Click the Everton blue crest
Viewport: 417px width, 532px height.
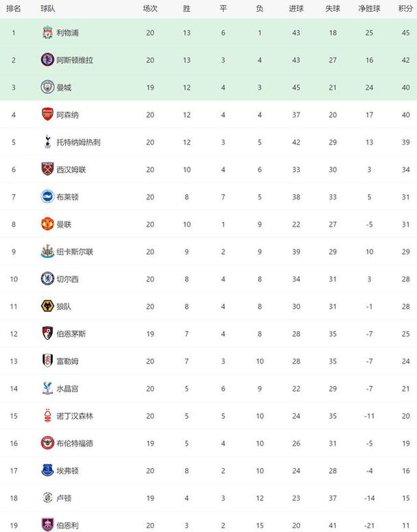point(47,470)
